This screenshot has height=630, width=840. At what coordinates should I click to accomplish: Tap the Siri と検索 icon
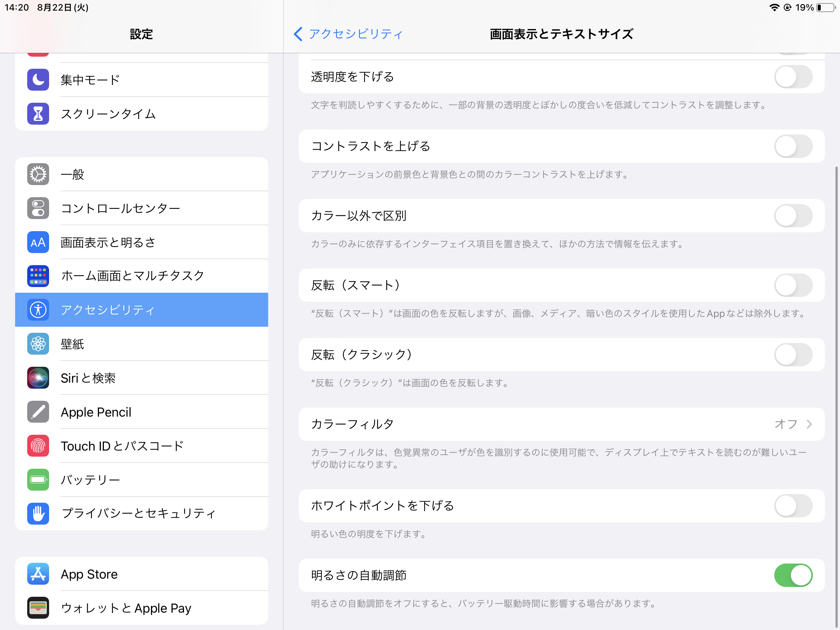[x=38, y=378]
